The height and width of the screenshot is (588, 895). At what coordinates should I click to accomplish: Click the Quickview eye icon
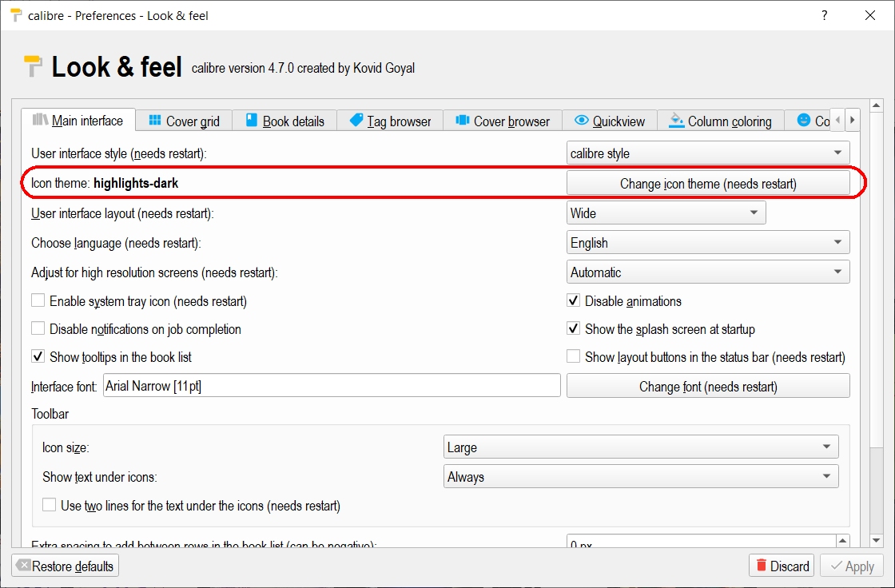click(x=582, y=121)
